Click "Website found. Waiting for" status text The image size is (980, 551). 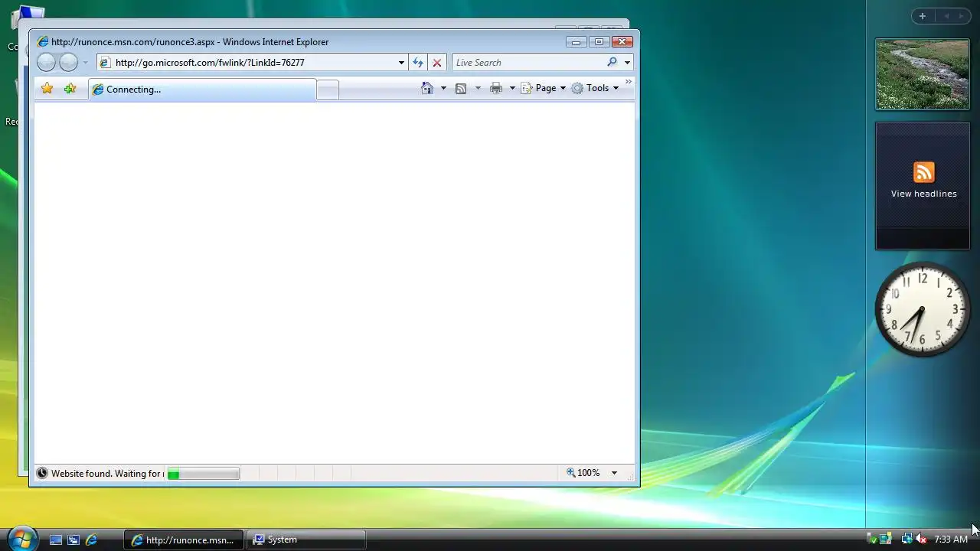106,474
